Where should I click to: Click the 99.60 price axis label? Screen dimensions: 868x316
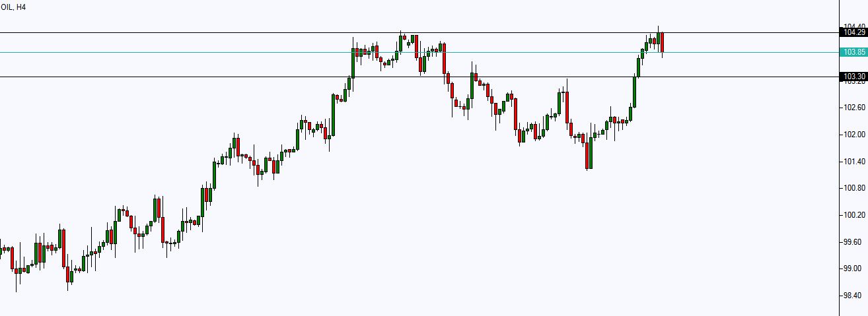(854, 242)
